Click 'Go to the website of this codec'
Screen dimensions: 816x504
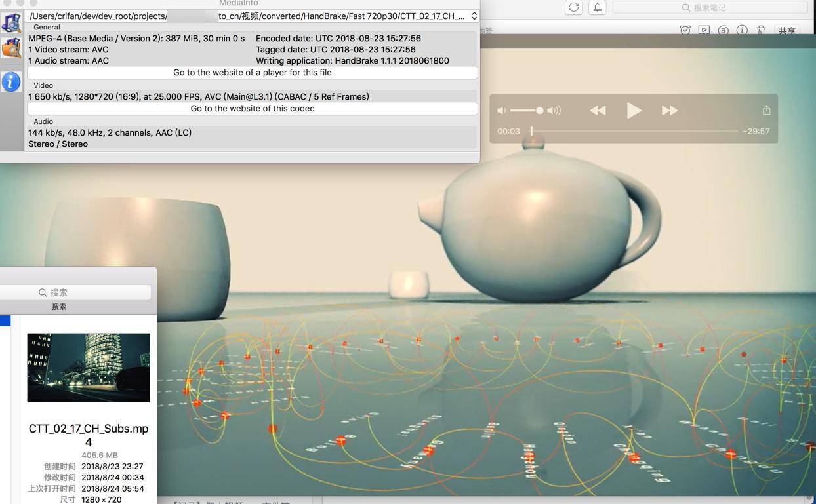pos(253,109)
